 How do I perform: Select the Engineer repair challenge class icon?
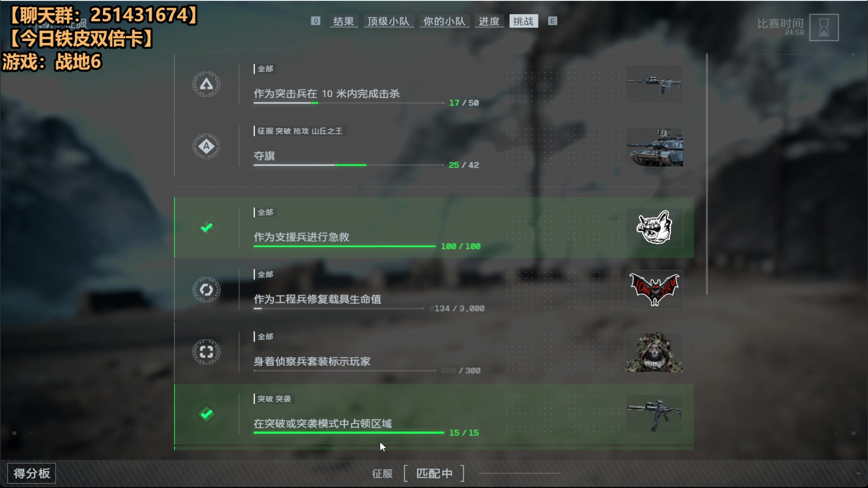click(206, 290)
